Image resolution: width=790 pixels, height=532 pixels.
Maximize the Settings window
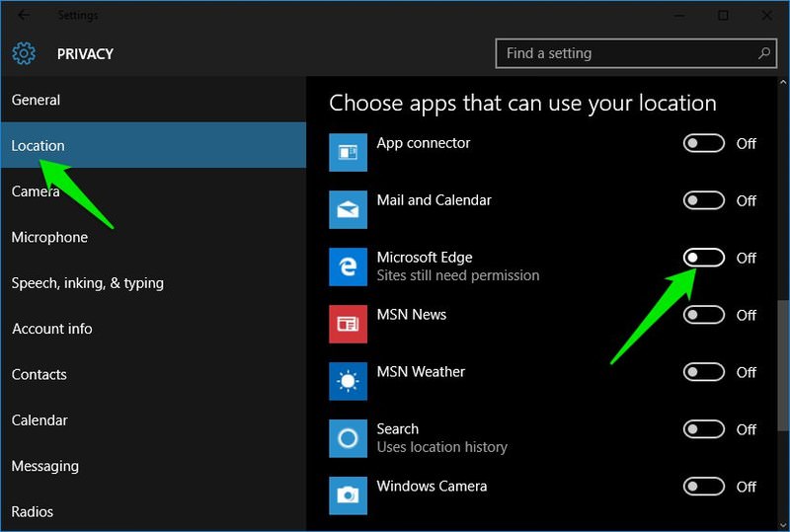(x=723, y=16)
